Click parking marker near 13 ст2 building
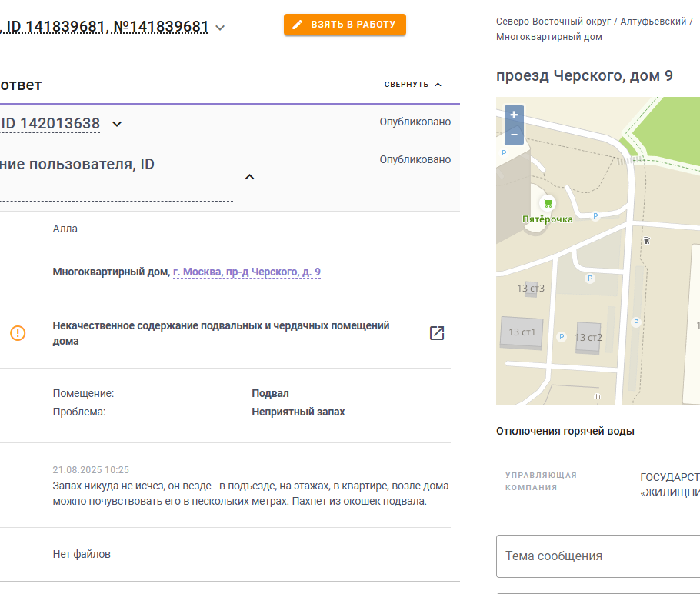Viewport: 700px width, 594px height. (562, 337)
